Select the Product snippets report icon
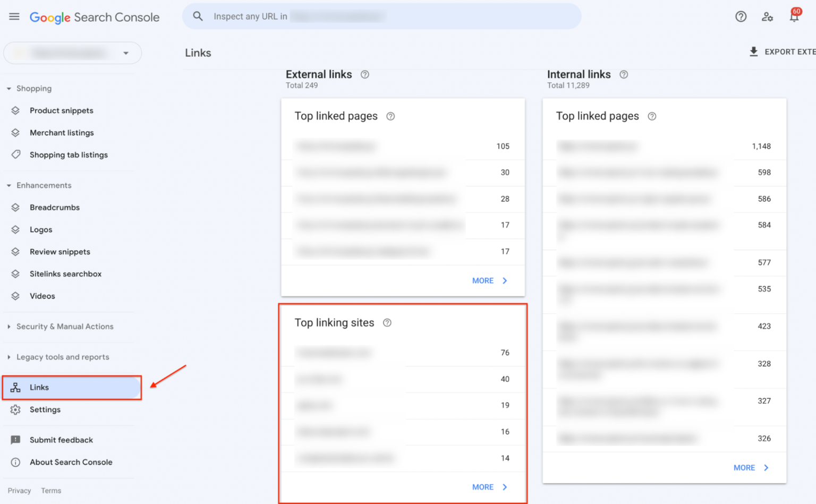 [15, 110]
